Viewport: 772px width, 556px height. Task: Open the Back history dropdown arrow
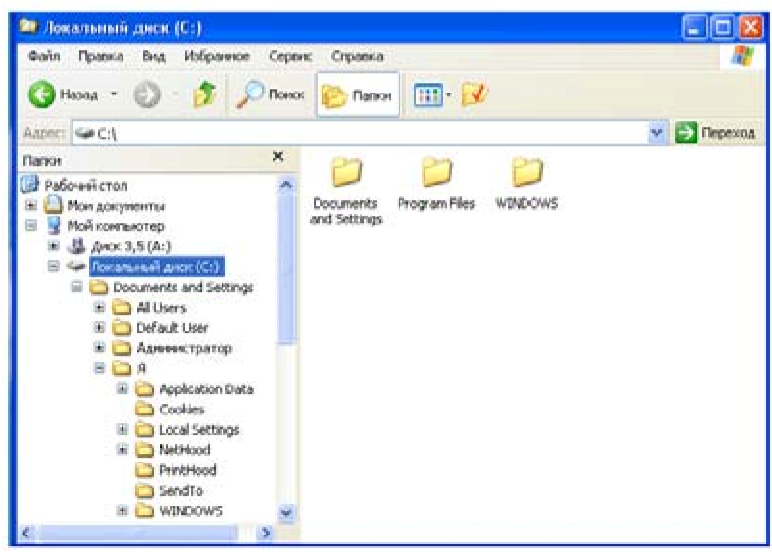(114, 94)
